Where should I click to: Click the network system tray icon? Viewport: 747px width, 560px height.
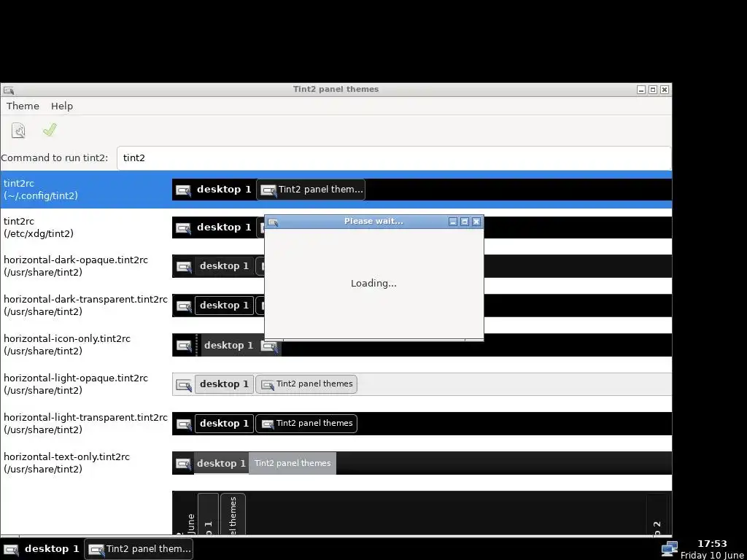coord(670,549)
